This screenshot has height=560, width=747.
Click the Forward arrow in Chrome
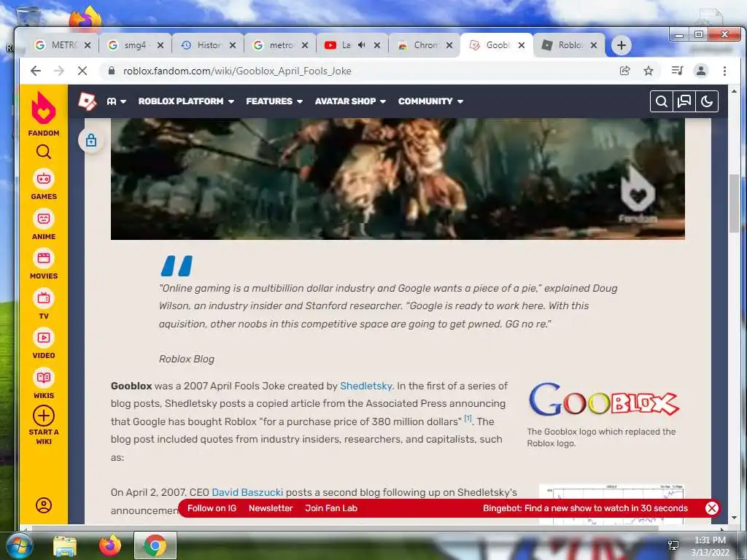tap(59, 71)
